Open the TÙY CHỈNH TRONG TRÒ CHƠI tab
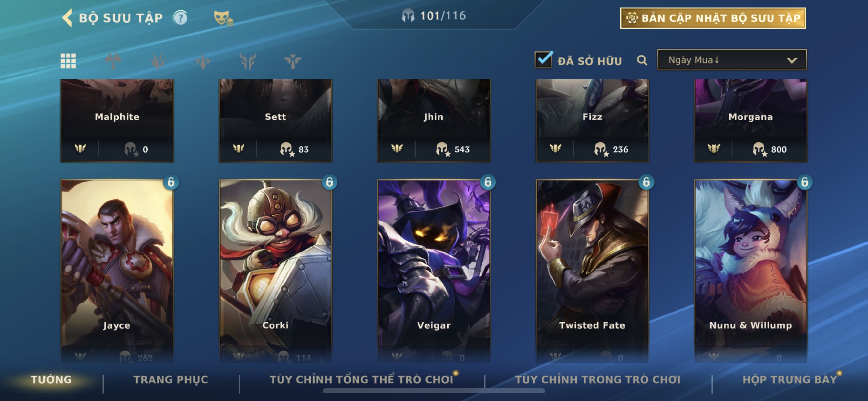This screenshot has width=868, height=401. point(598,379)
